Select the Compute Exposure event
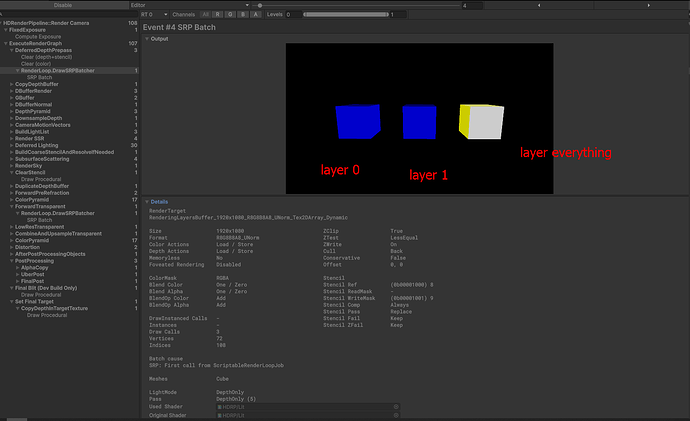Viewport: 690px width, 421px height. point(36,36)
